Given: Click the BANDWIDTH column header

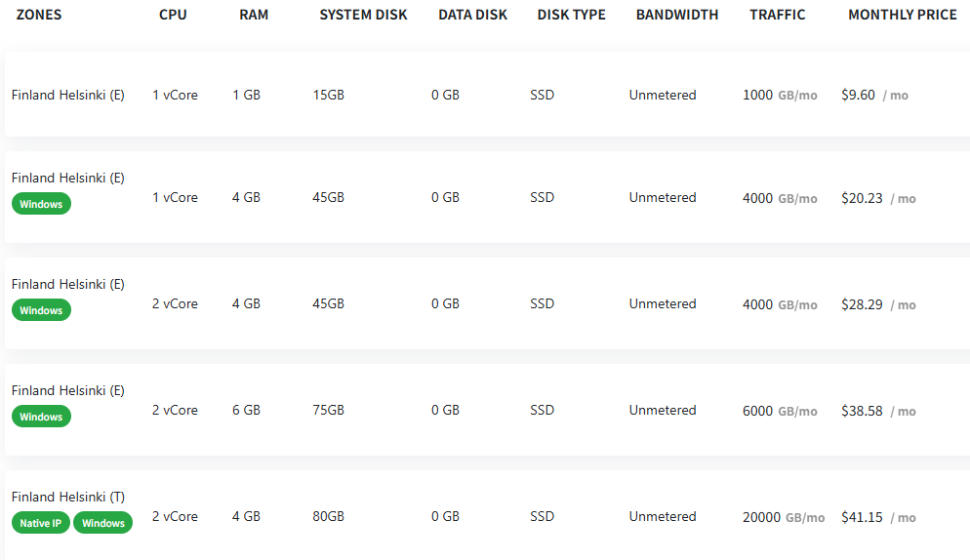Looking at the screenshot, I should [677, 15].
